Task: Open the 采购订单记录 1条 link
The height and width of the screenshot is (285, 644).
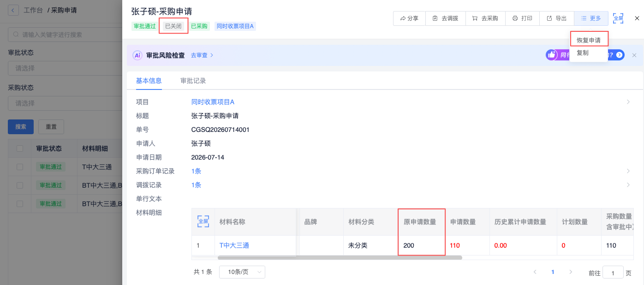Action: [x=196, y=171]
